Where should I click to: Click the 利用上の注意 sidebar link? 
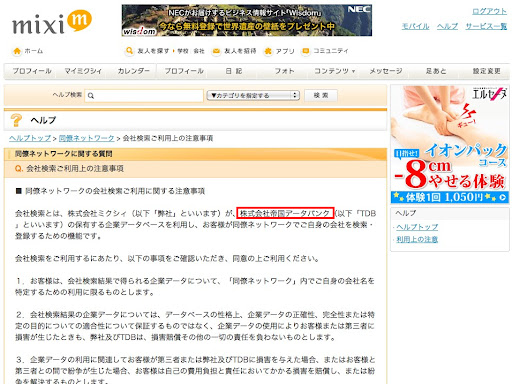417,239
